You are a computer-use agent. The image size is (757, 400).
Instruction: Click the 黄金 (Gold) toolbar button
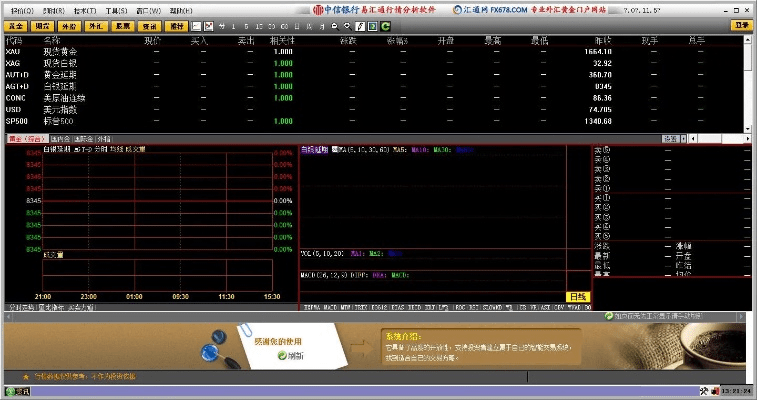tap(15, 25)
